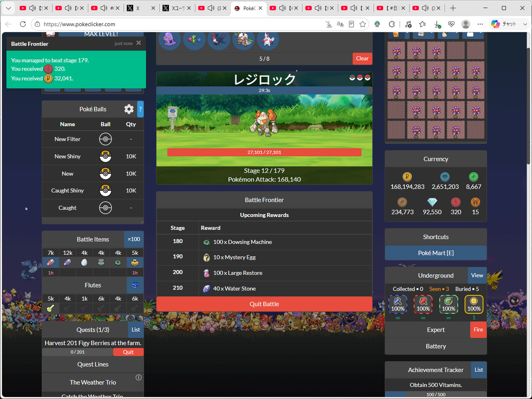Open a new browser tab
532x399 pixels.
click(453, 8)
